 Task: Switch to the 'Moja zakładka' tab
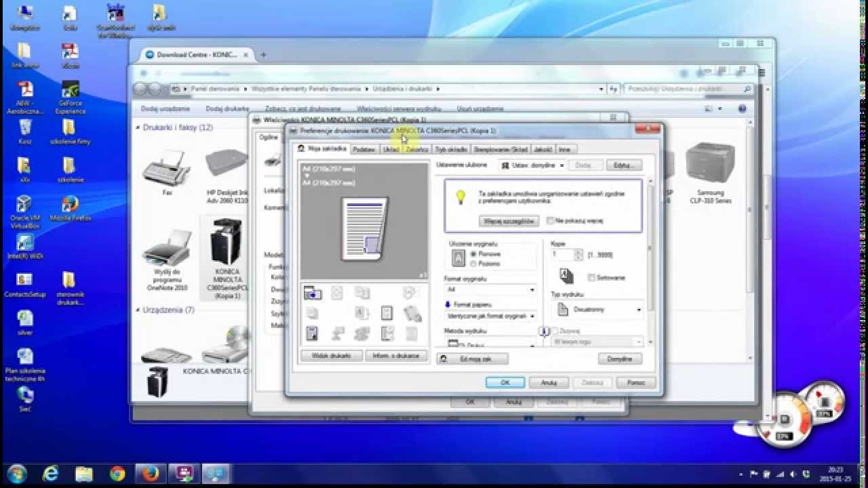(x=323, y=148)
